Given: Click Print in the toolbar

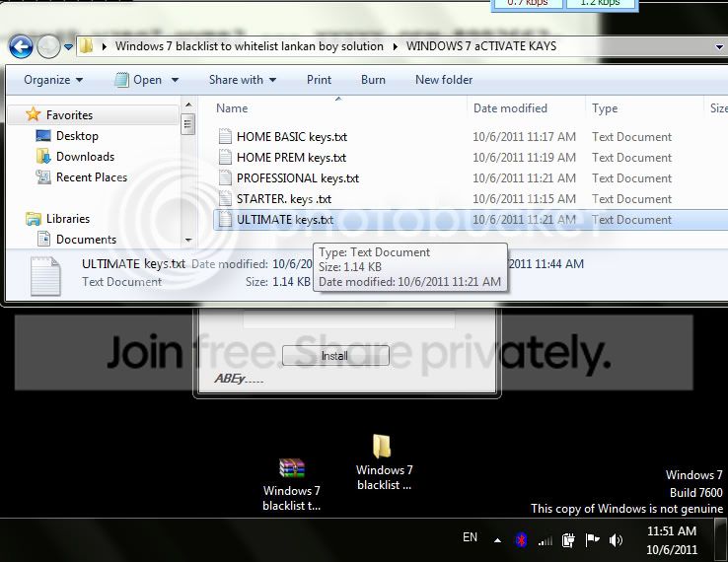Looking at the screenshot, I should tap(319, 80).
